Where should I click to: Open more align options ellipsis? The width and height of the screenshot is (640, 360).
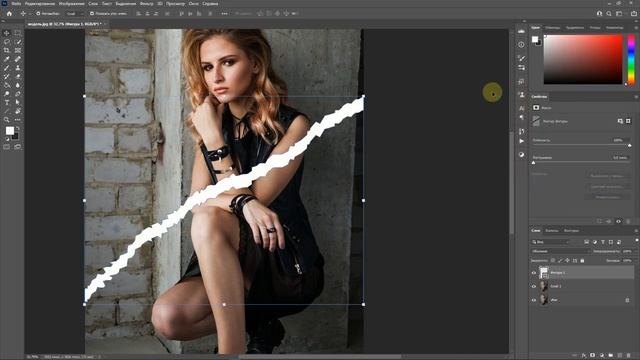(224, 13)
